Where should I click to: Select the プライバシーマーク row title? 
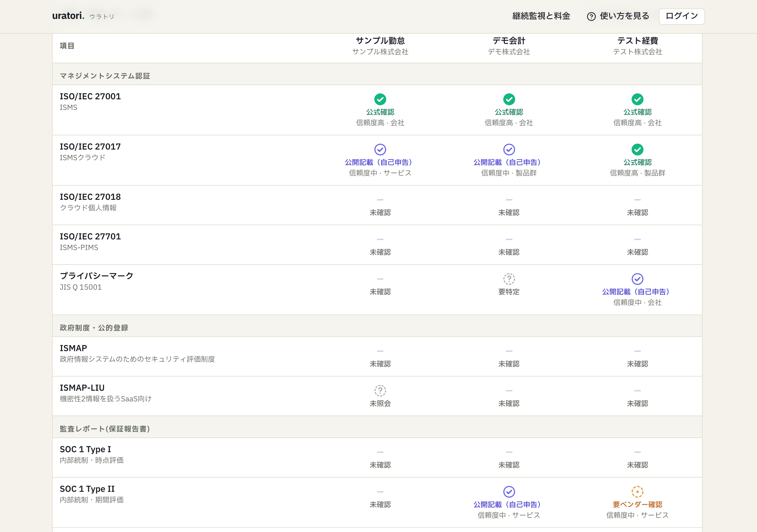pyautogui.click(x=97, y=276)
